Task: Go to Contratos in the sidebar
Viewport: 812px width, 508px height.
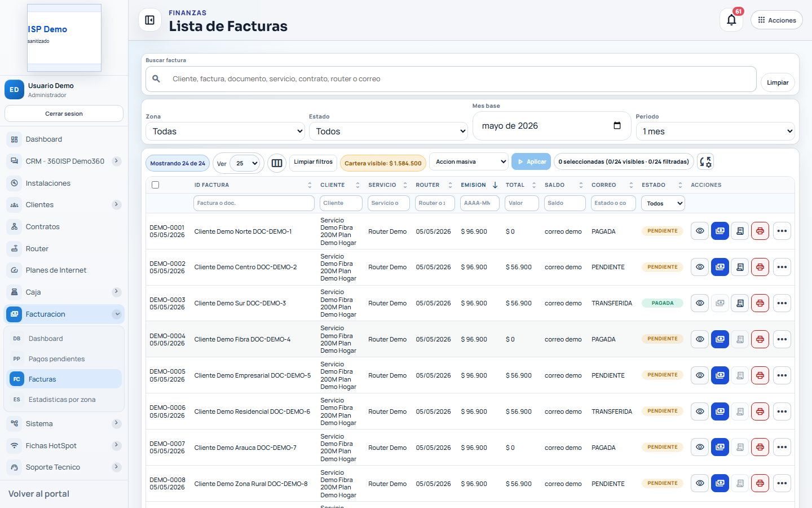Action: tap(64, 226)
